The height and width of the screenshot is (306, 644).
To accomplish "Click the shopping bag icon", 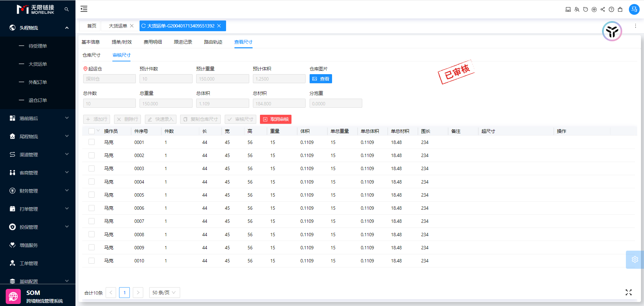I will click(x=620, y=9).
